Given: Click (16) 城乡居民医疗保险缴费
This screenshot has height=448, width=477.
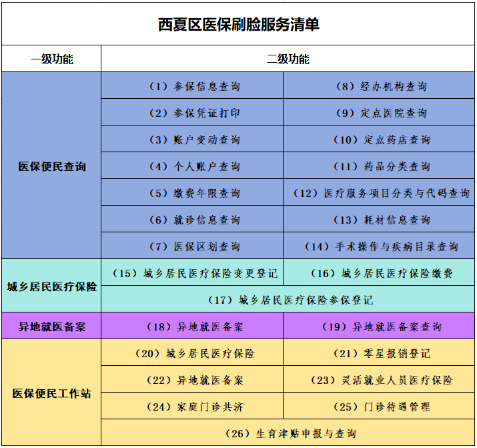Looking at the screenshot, I should coord(380,273).
